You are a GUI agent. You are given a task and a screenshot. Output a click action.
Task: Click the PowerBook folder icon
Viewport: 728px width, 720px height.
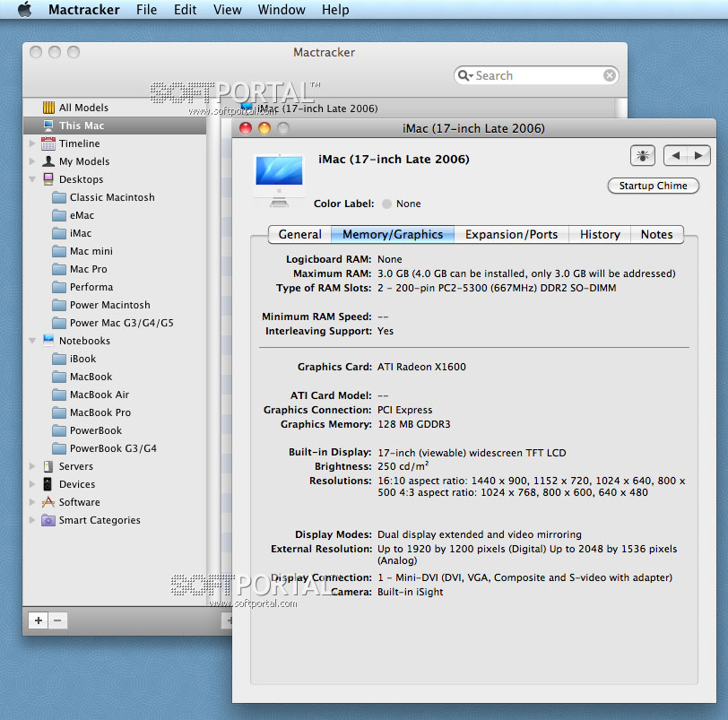(59, 430)
